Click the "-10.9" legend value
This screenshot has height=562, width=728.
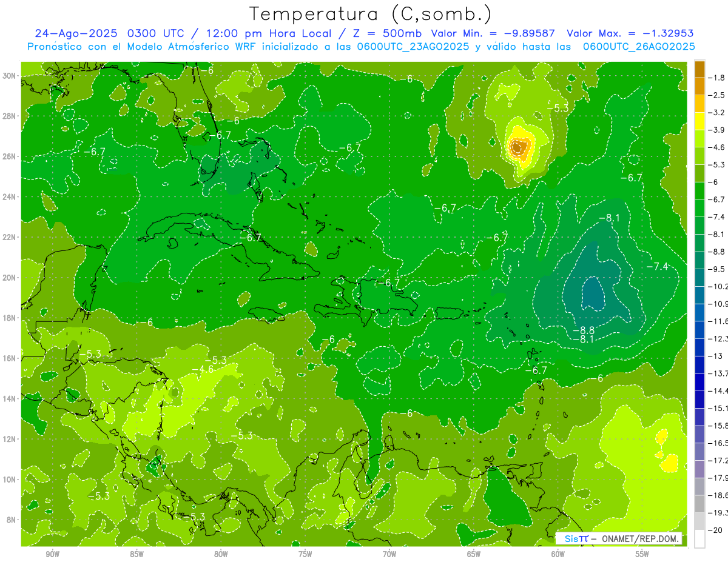pos(719,304)
